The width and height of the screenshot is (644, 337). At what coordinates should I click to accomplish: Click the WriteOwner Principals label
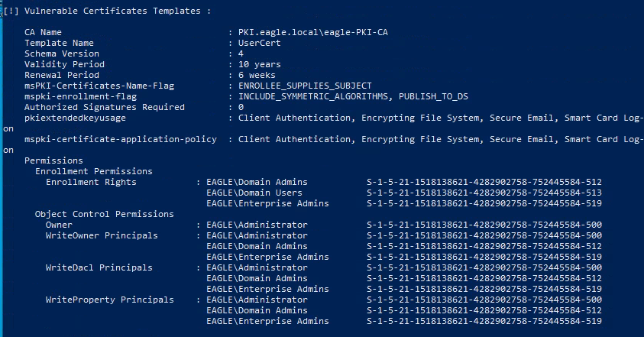point(102,235)
